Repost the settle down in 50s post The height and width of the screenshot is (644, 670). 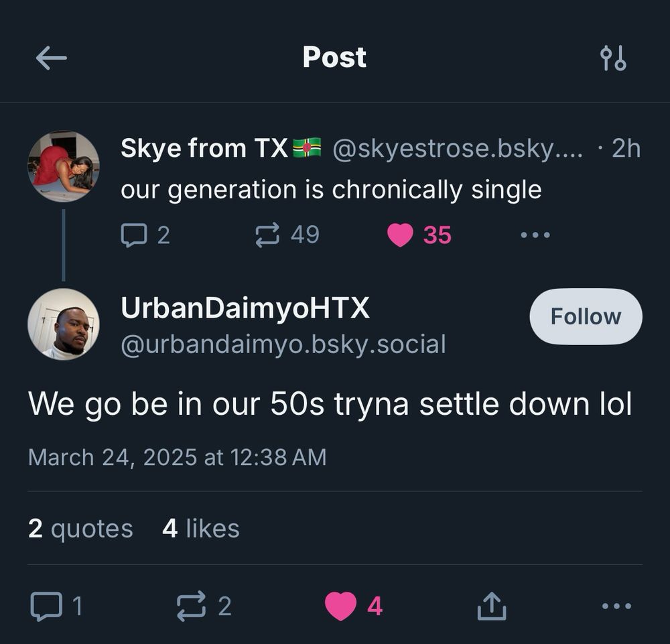tap(193, 605)
